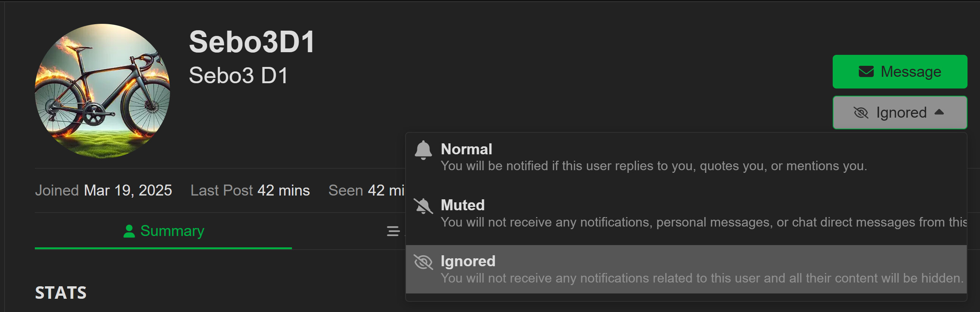Click the slashed bell icon beside Muted
Viewport: 980px width, 312px height.
tap(423, 206)
